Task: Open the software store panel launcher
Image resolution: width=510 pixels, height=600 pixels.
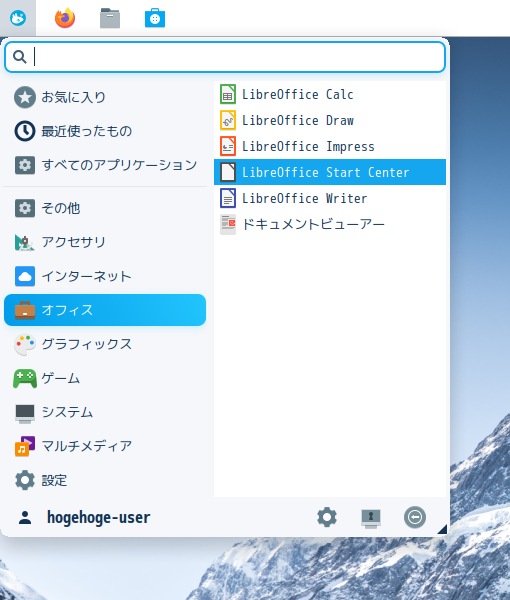Action: [x=155, y=18]
